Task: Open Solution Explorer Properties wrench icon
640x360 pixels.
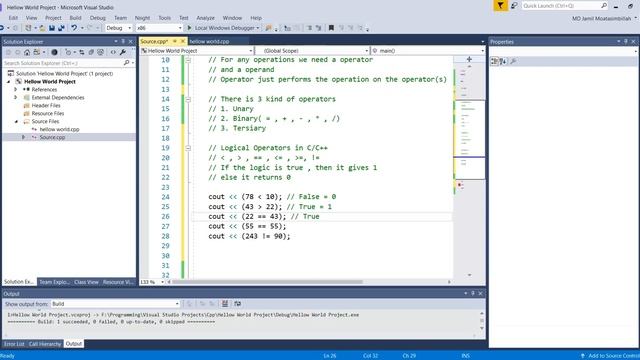Action: [x=122, y=52]
